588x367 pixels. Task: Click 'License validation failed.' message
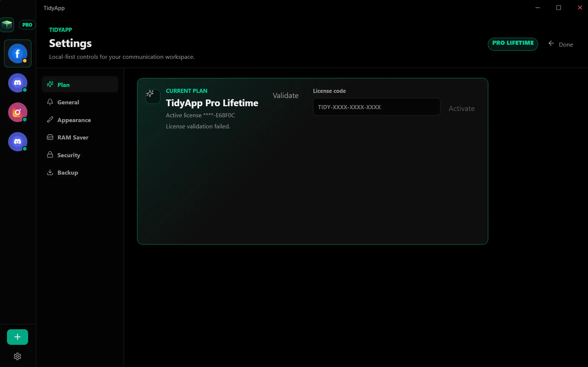point(198,127)
